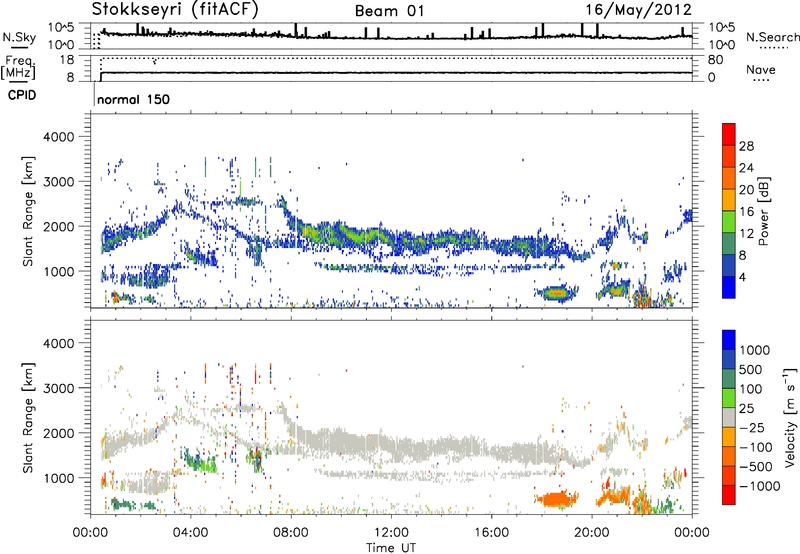Click the '08:00' time axis tick label
The width and height of the screenshot is (800, 554).
291,533
